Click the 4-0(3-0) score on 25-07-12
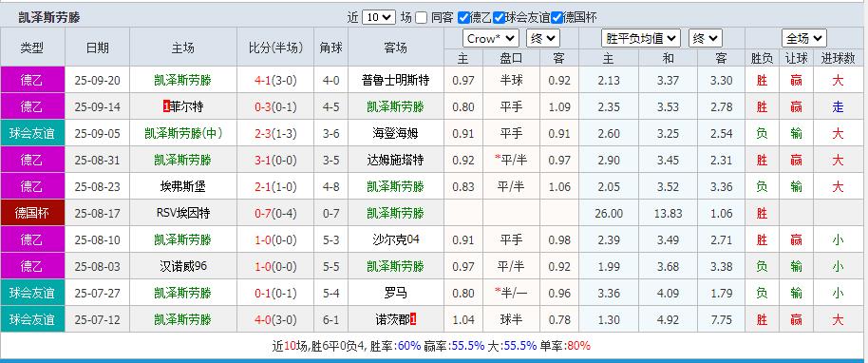The width and height of the screenshot is (868, 363). (x=275, y=320)
